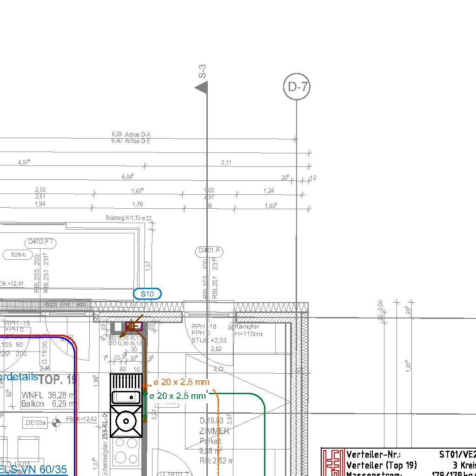This screenshot has width=476, height=476.
Task: Select the 'Brüstung H=1,10 m' annotation
Action: point(126,218)
